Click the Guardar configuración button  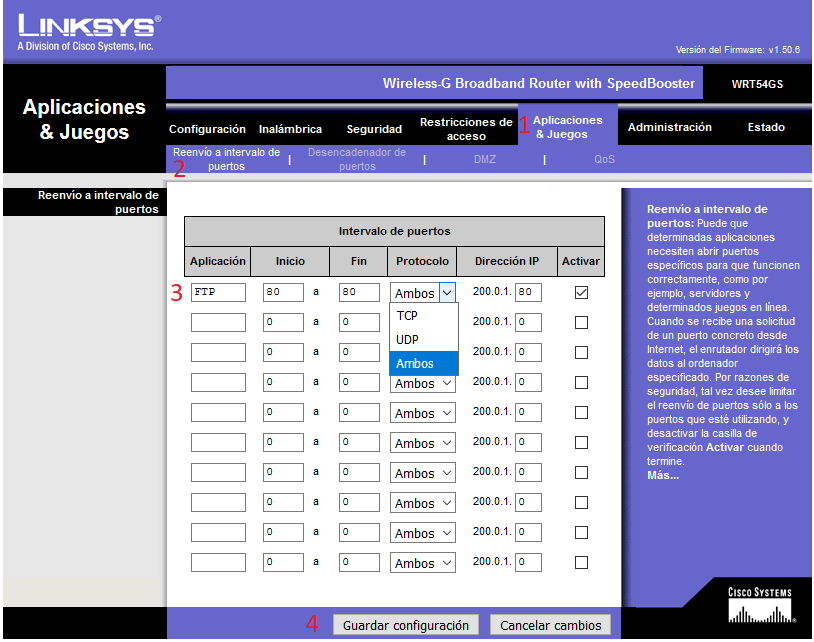pos(405,625)
